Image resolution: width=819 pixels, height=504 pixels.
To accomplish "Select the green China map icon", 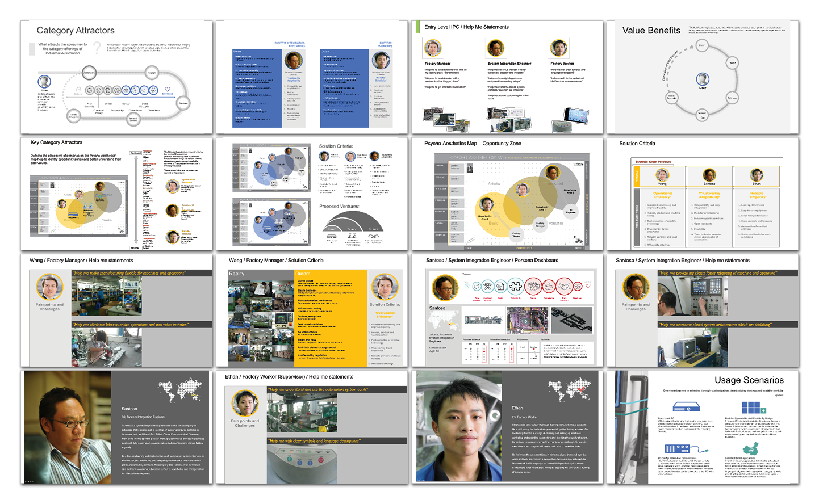I will point(751,448).
